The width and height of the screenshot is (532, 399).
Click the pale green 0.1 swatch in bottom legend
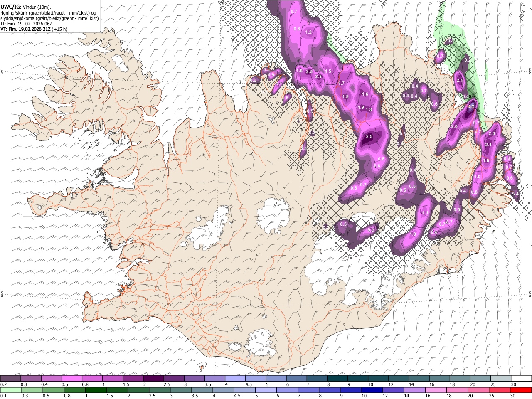[11, 390]
